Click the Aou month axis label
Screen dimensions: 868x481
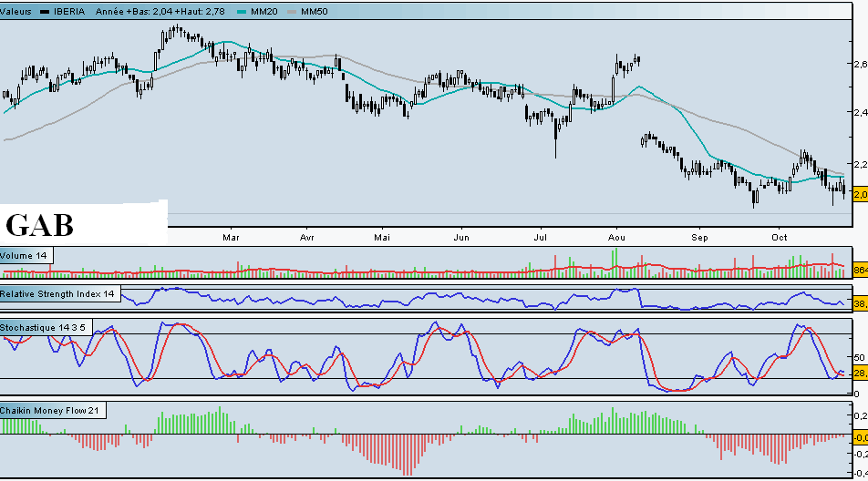point(616,238)
